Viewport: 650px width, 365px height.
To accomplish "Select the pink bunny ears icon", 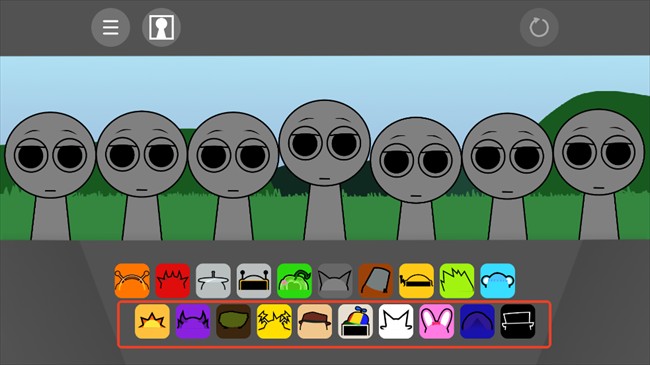I will 437,321.
